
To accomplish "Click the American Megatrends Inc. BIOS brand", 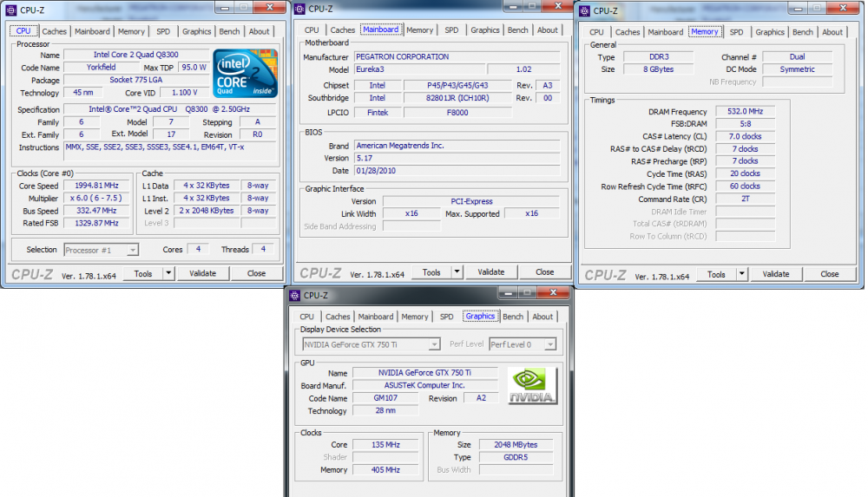I will tap(457, 146).
